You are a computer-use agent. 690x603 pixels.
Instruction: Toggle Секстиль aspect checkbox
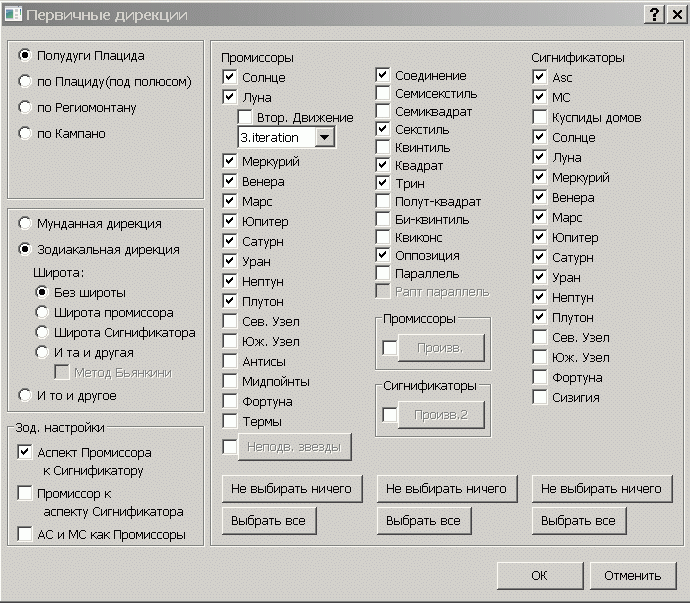[x=383, y=129]
